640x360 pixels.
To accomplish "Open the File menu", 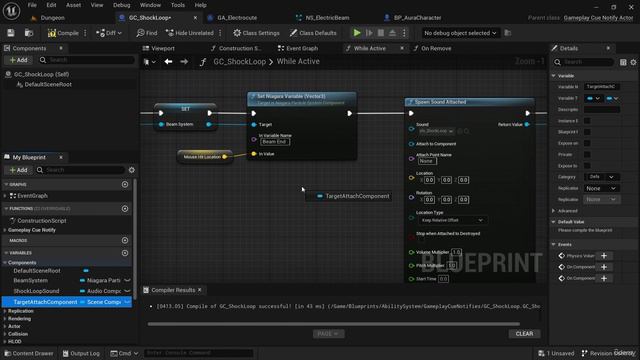I will tap(32, 5).
